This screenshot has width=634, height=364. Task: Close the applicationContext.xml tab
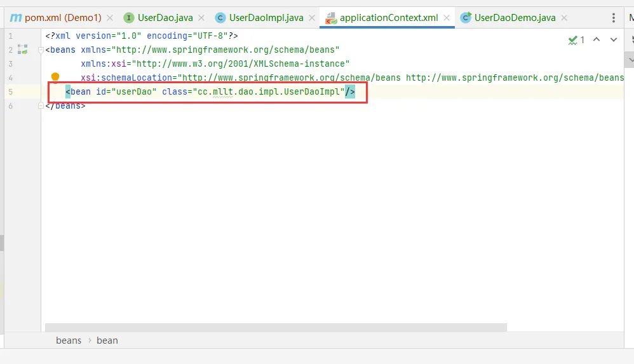click(x=447, y=18)
